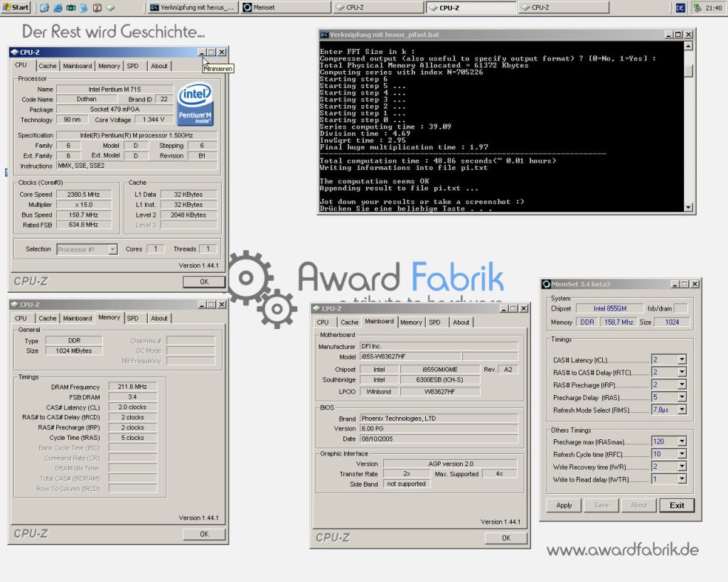Open the Precharge Delay (tRAS) dropdown
This screenshot has width=728, height=582.
click(x=682, y=397)
